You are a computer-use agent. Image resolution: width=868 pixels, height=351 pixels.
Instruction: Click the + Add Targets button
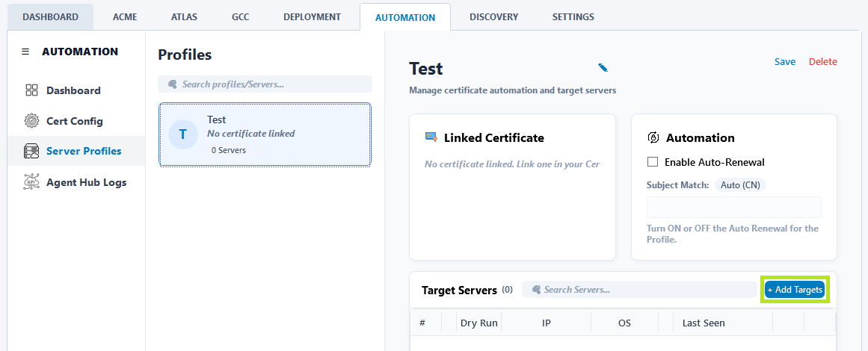pos(794,290)
